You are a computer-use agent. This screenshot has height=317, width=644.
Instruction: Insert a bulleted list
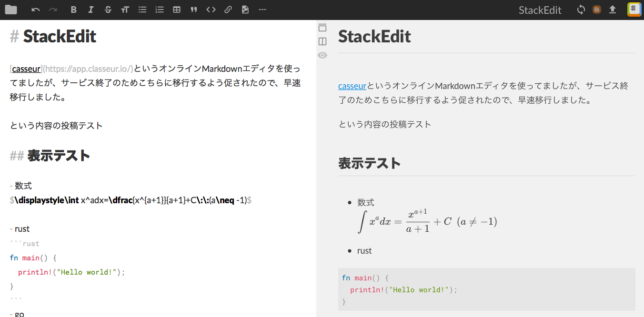(x=142, y=9)
